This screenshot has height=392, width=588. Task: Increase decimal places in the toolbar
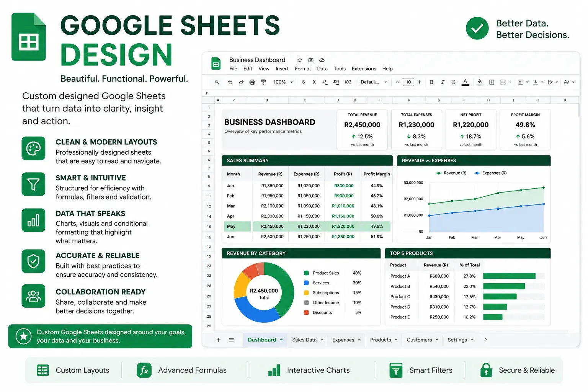tap(336, 82)
